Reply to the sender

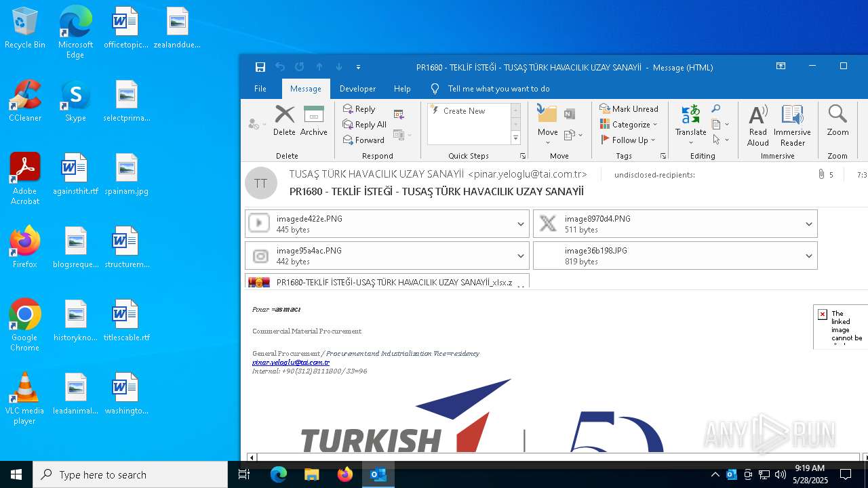[359, 109]
